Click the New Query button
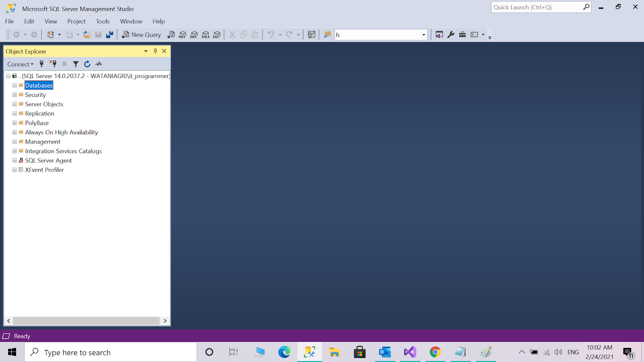The width and height of the screenshot is (644, 362). pyautogui.click(x=142, y=35)
